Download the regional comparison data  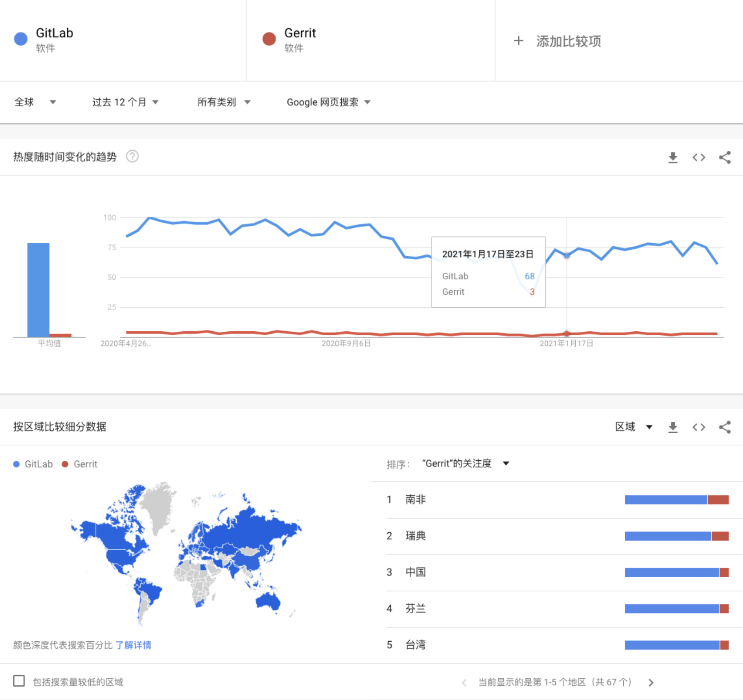(x=673, y=427)
